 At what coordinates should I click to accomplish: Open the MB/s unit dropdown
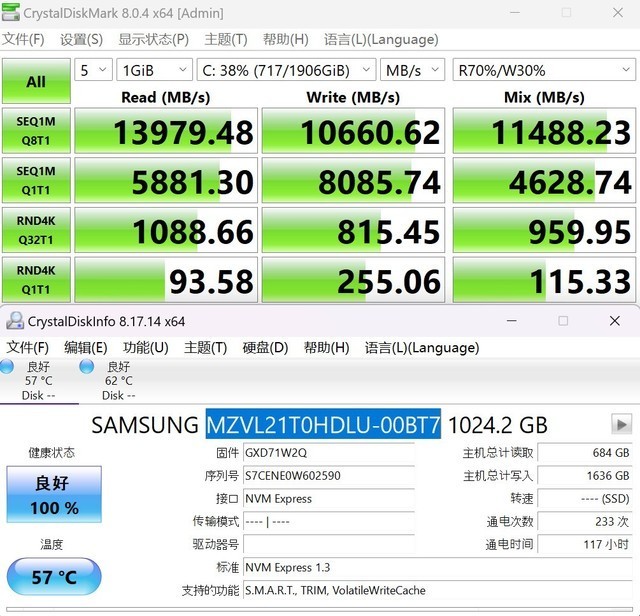pos(412,71)
